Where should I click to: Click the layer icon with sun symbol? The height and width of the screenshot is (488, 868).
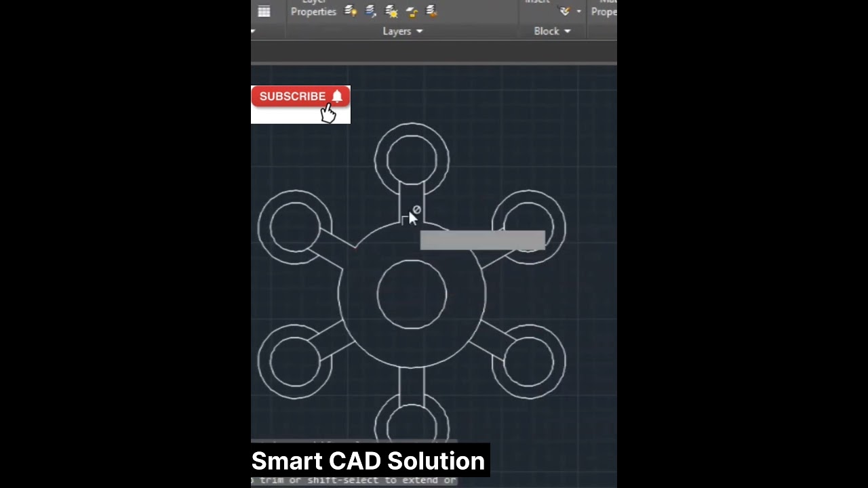(x=391, y=11)
